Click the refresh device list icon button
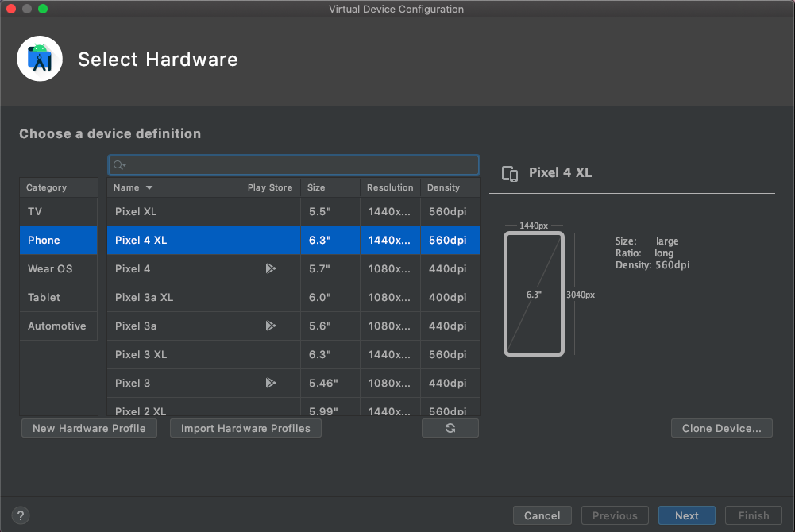The width and height of the screenshot is (795, 532). (450, 428)
